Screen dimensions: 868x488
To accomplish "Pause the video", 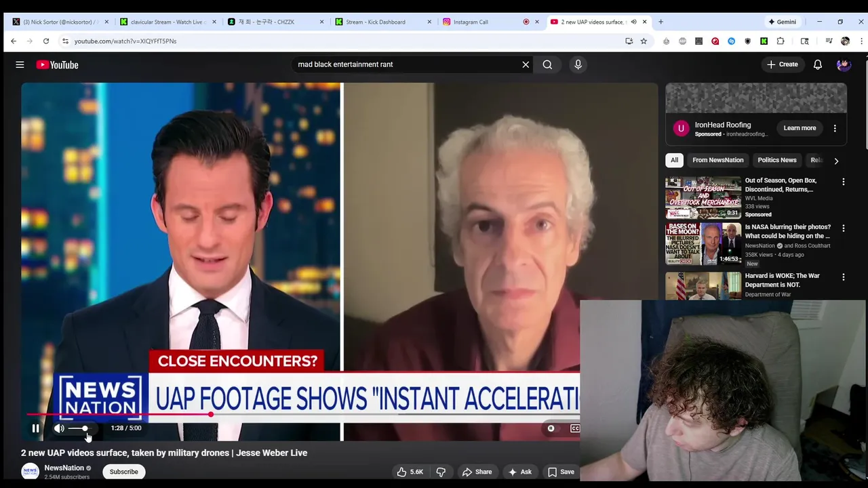I will [x=35, y=428].
